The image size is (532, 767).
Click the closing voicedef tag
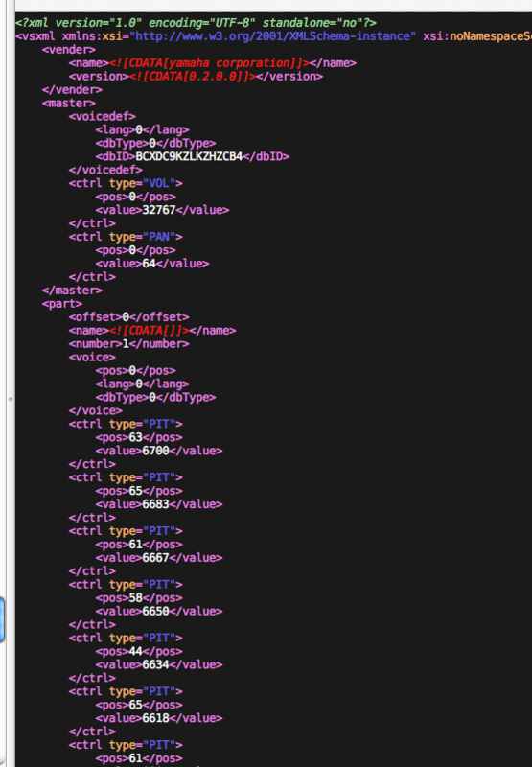click(105, 170)
